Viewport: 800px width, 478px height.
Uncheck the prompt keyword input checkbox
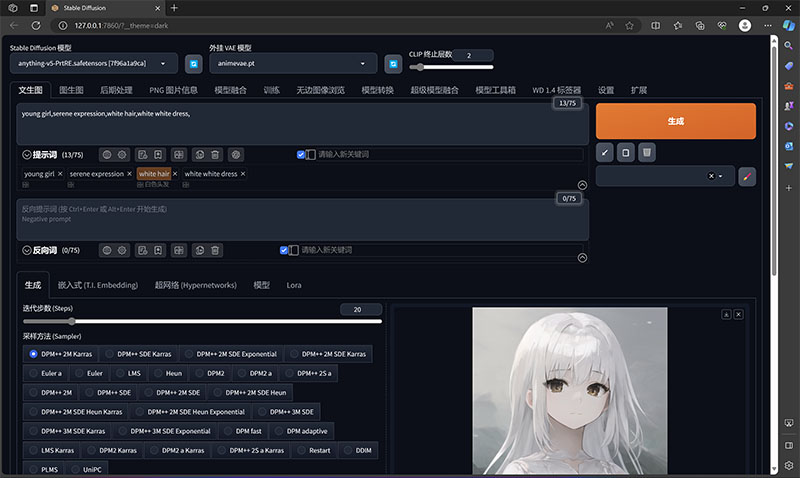(x=301, y=155)
